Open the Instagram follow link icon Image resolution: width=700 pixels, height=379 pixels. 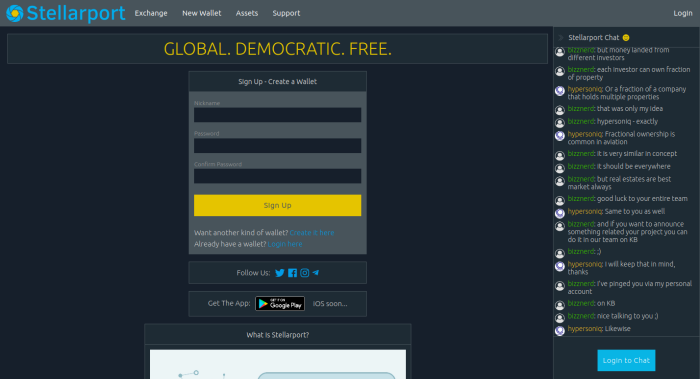(x=304, y=273)
